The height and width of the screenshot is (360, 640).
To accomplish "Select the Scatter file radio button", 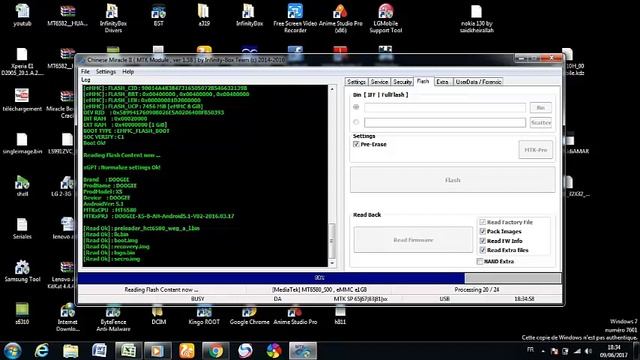I will (356, 122).
